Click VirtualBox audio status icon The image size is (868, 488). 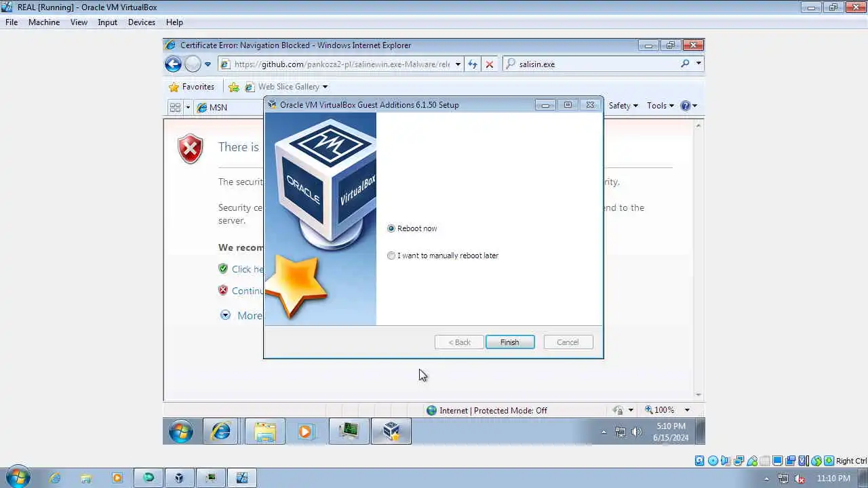(726, 461)
